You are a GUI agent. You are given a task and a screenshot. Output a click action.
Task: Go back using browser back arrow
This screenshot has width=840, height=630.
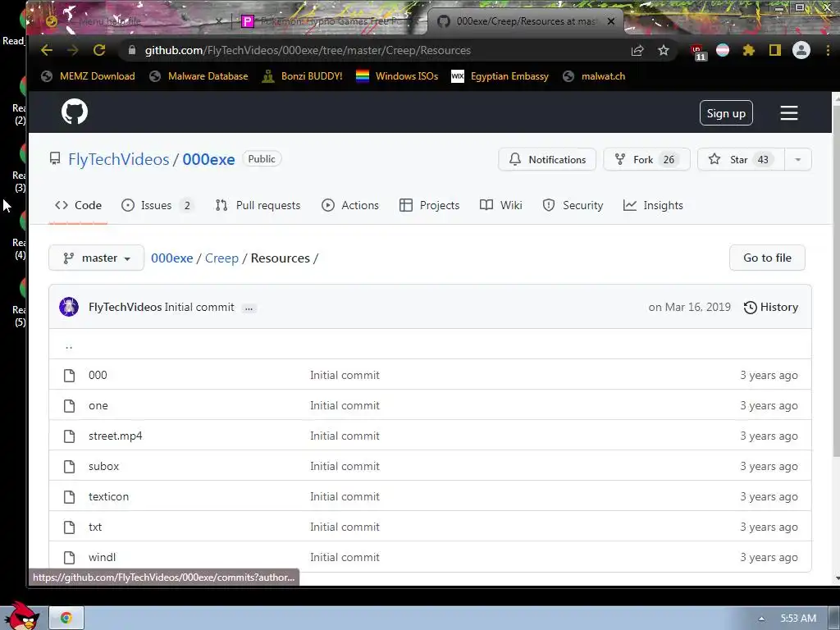coord(47,50)
